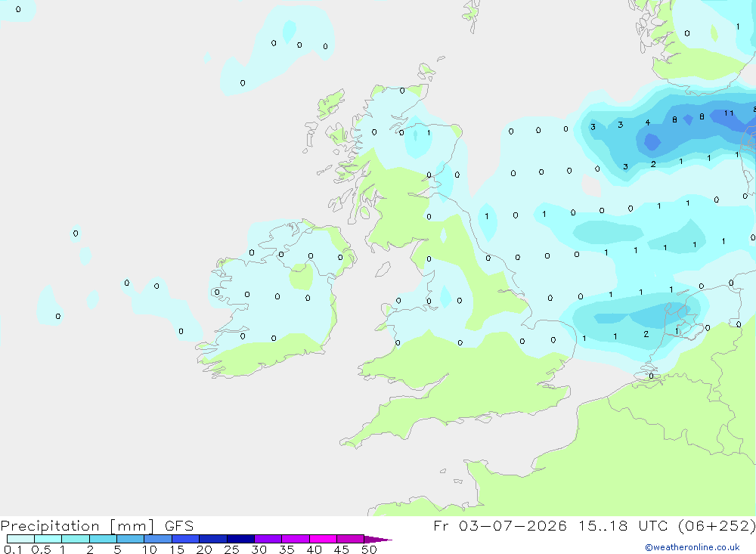Screen dimensions: 756x554
Task: Open the weatheronline.co.uk copyright link
Action: 692,547
